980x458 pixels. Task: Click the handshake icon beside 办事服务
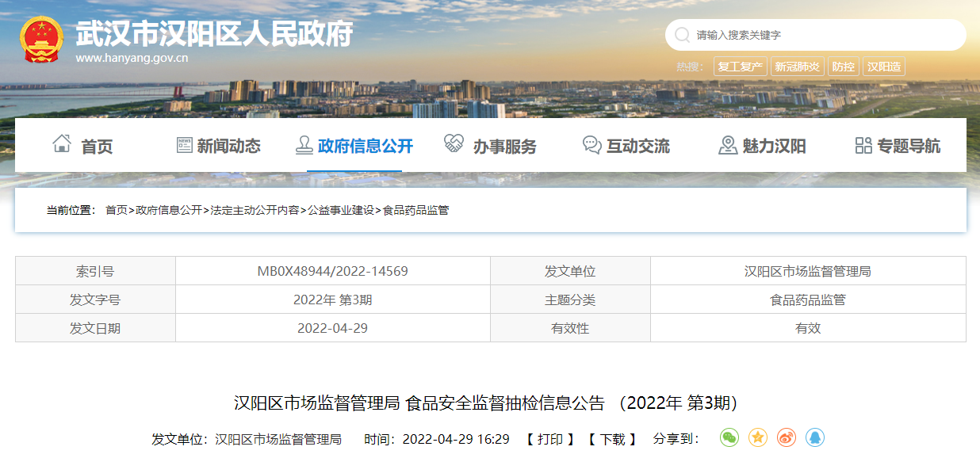pyautogui.click(x=454, y=144)
